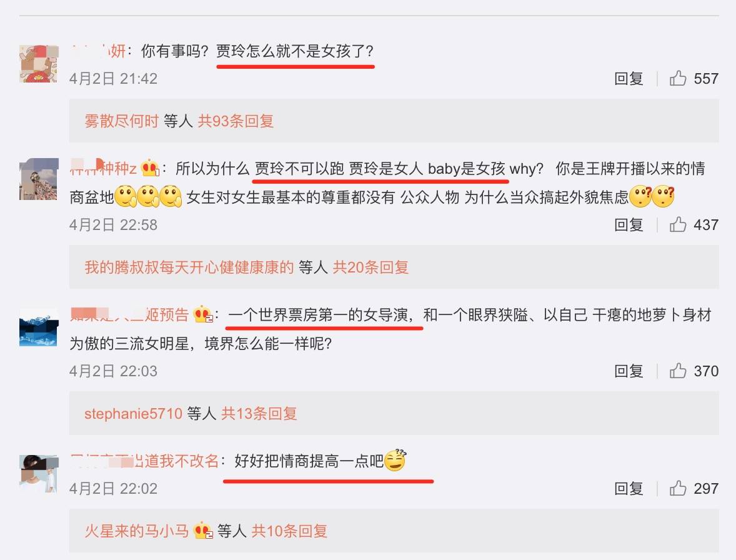
Task: Reply to the 4月2日 21:42 comment
Action: click(629, 78)
